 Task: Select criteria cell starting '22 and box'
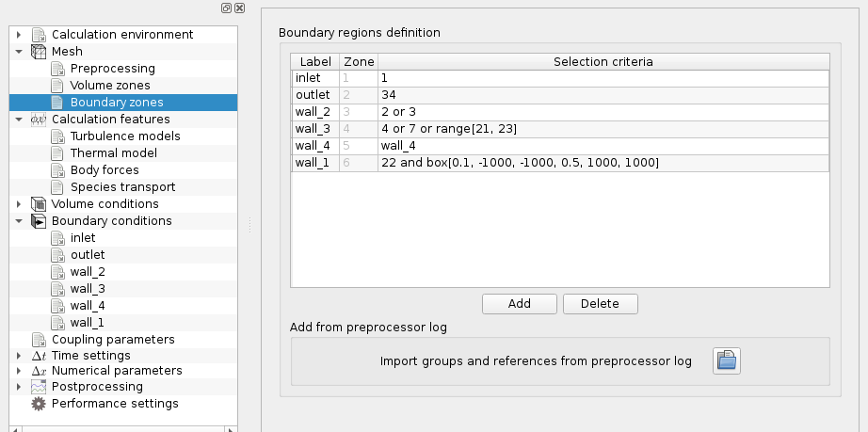point(603,163)
